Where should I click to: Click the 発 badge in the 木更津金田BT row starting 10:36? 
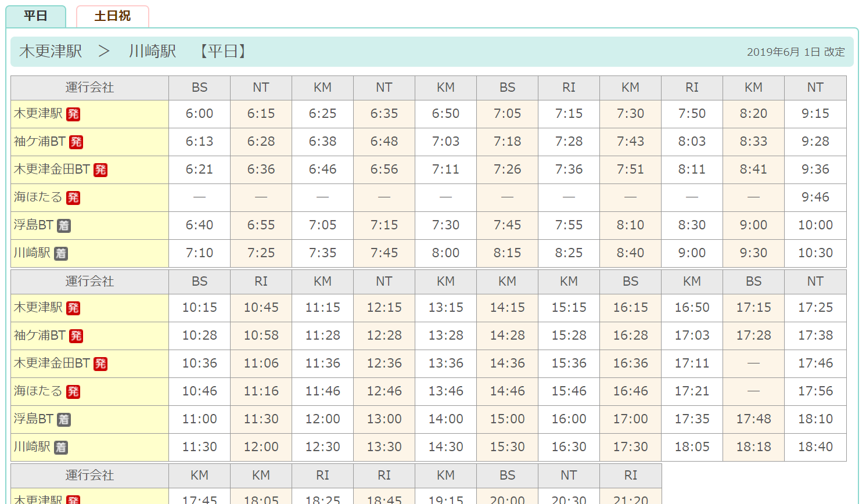coord(100,364)
